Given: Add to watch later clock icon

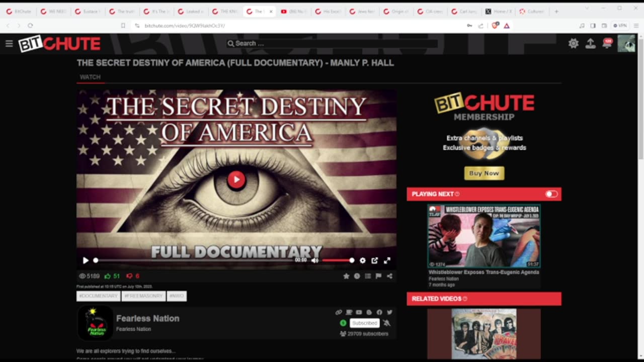Looking at the screenshot, I should (x=357, y=276).
